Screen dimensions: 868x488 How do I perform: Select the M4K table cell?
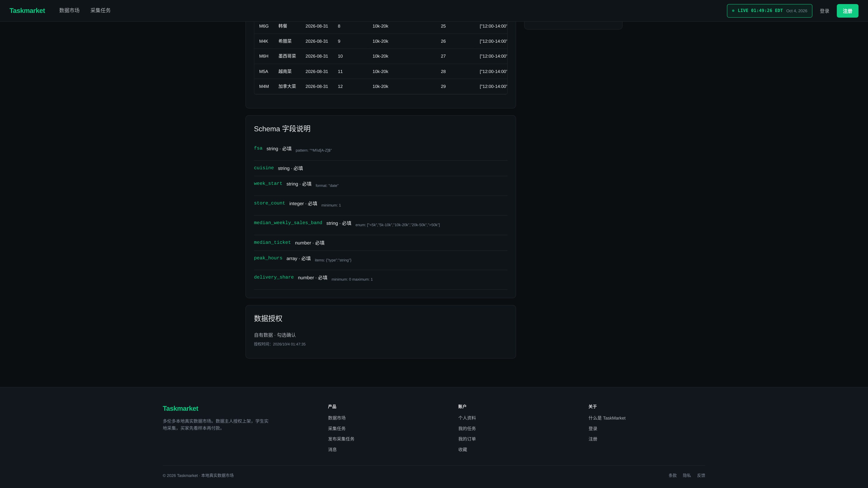tap(264, 41)
